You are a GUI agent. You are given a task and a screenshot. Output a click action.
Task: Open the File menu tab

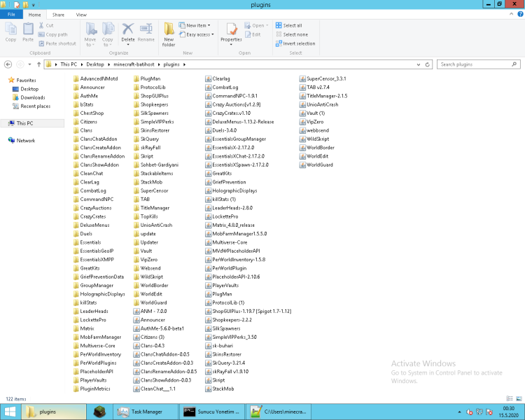pos(11,15)
